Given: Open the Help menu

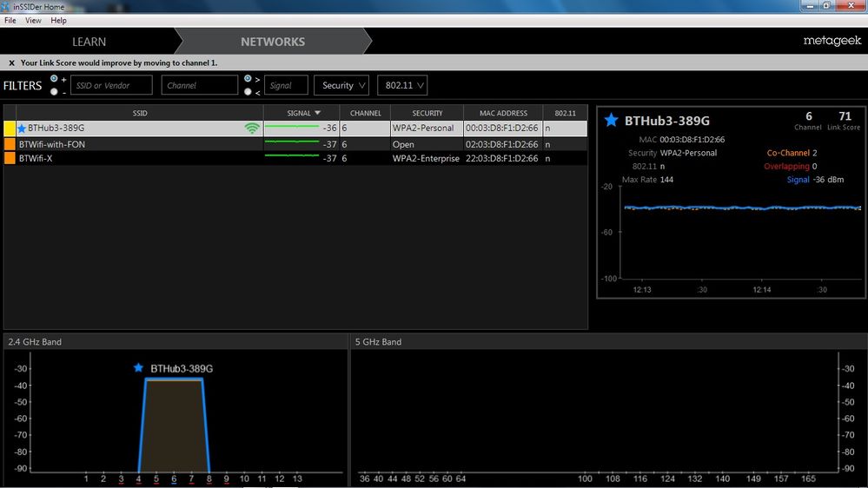Looking at the screenshot, I should 59,21.
